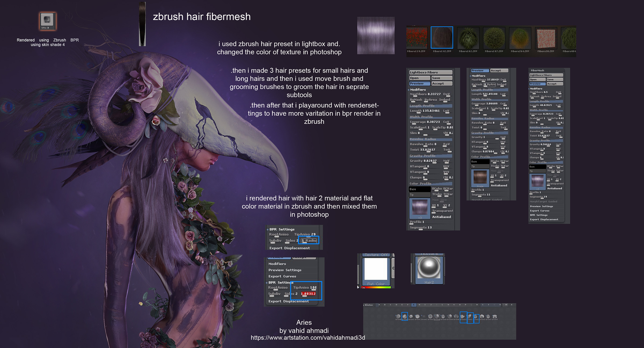Expand Export Curves in TipAniso 100 panel
Image resolution: width=644 pixels, height=348 pixels.
click(x=282, y=276)
